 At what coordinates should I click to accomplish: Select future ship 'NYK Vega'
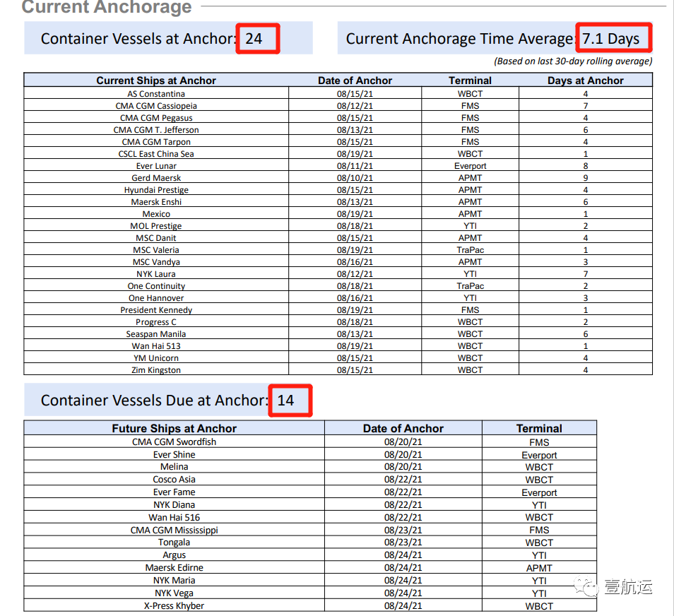tap(174, 593)
